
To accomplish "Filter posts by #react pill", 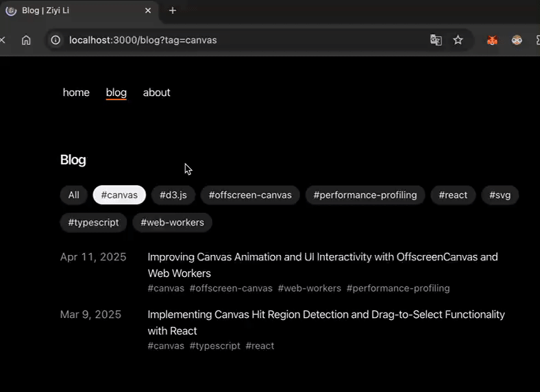I will point(453,195).
